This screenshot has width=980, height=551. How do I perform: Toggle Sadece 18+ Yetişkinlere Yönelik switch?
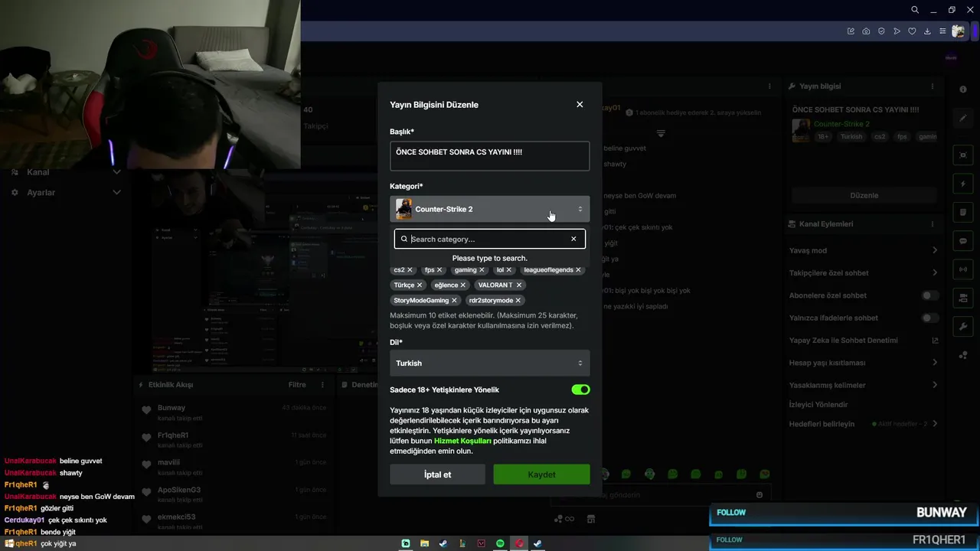(580, 390)
